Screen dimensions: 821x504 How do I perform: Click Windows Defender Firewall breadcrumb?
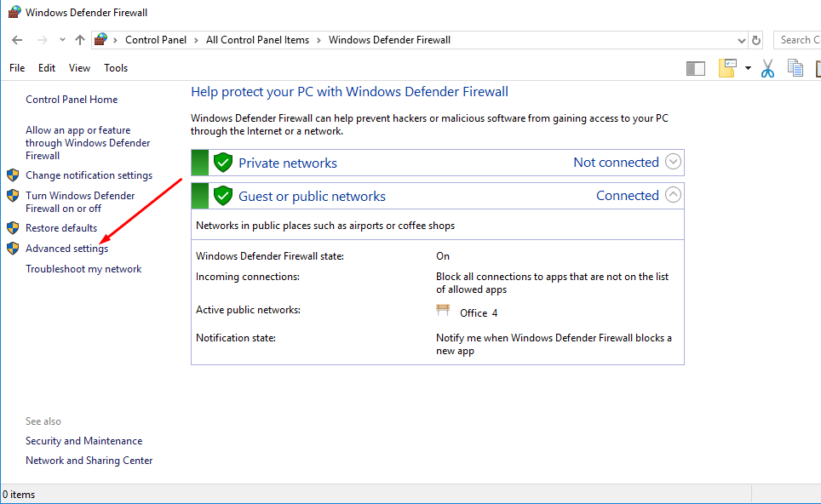(x=389, y=40)
